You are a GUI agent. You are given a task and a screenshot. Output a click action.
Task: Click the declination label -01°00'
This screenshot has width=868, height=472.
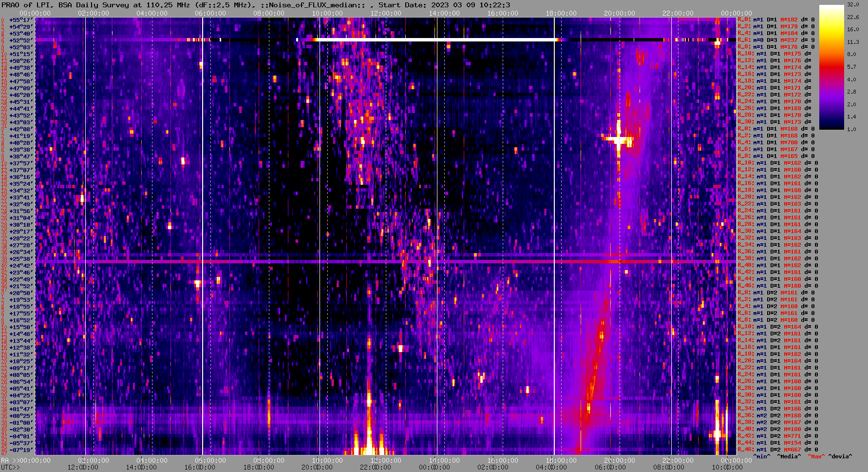click(x=20, y=423)
